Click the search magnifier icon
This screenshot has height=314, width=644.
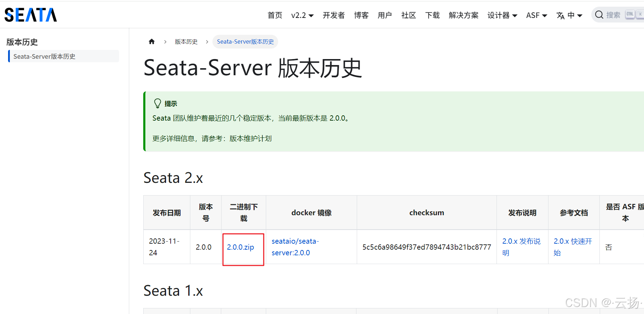[x=599, y=15]
